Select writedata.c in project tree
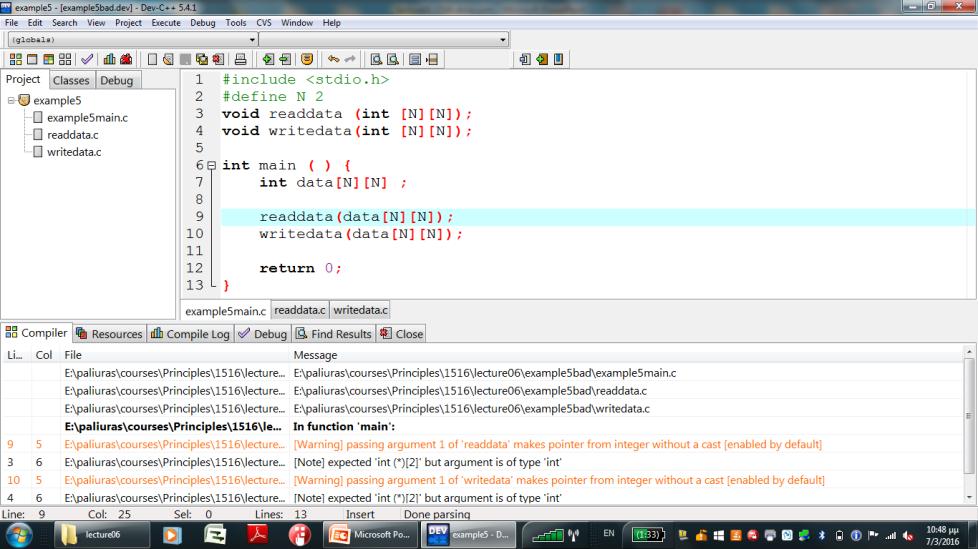978x549 pixels. pos(74,152)
